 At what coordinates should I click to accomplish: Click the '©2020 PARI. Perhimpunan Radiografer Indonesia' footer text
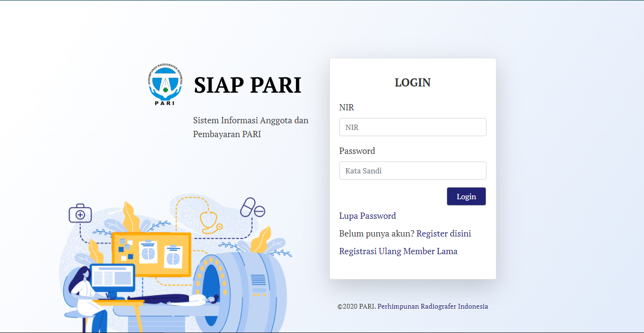pyautogui.click(x=412, y=306)
